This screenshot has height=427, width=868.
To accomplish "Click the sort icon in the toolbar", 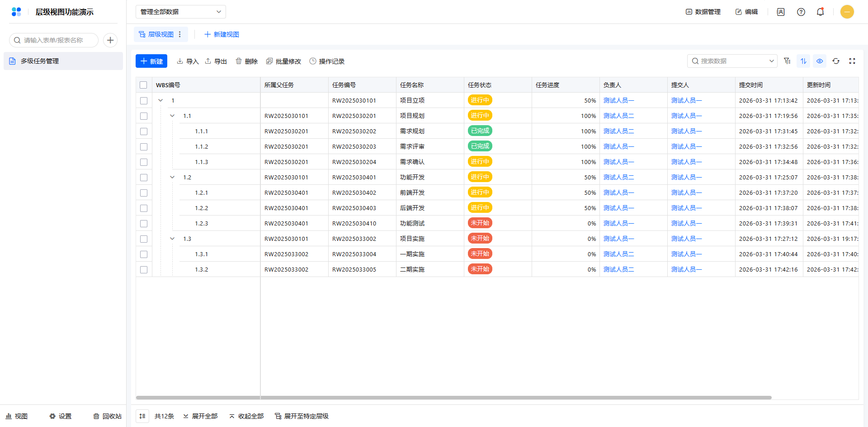I will tap(803, 61).
